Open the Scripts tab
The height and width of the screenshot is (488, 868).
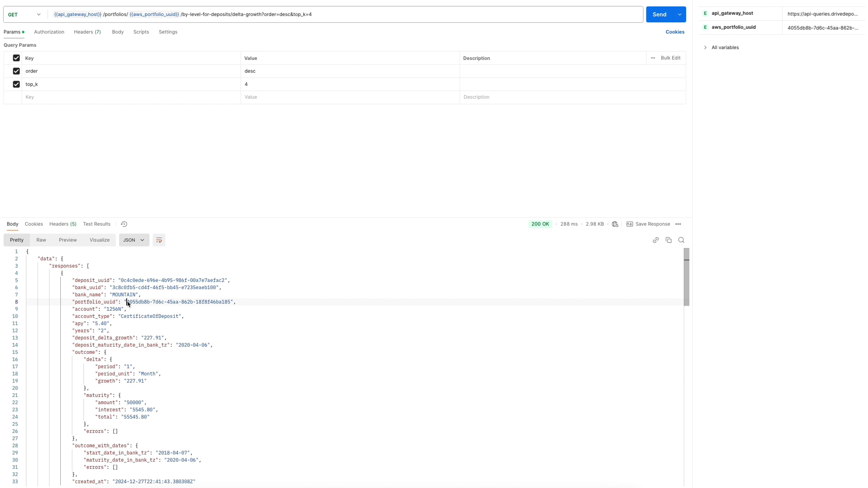click(x=141, y=32)
